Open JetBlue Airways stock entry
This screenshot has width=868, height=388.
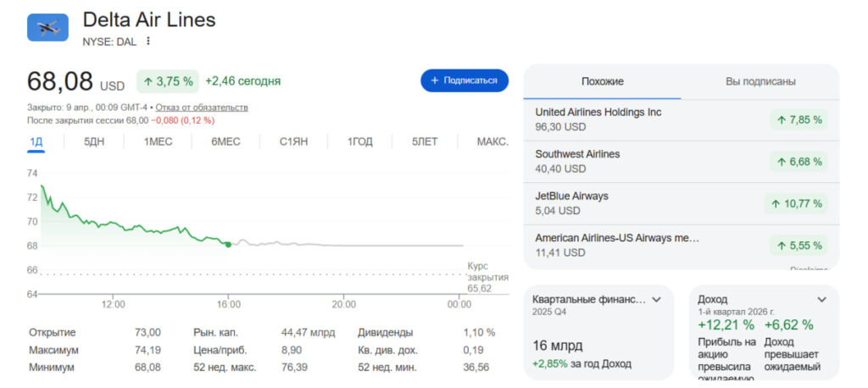572,197
